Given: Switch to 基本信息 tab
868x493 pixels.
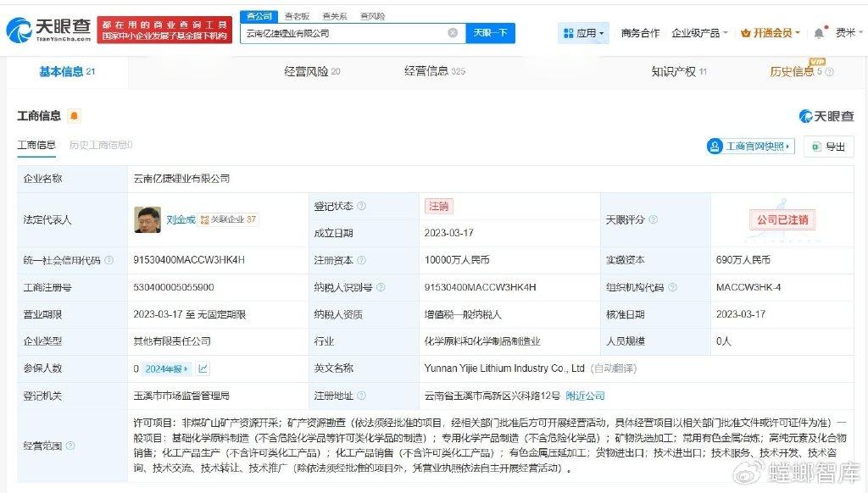Looking at the screenshot, I should coord(67,71).
